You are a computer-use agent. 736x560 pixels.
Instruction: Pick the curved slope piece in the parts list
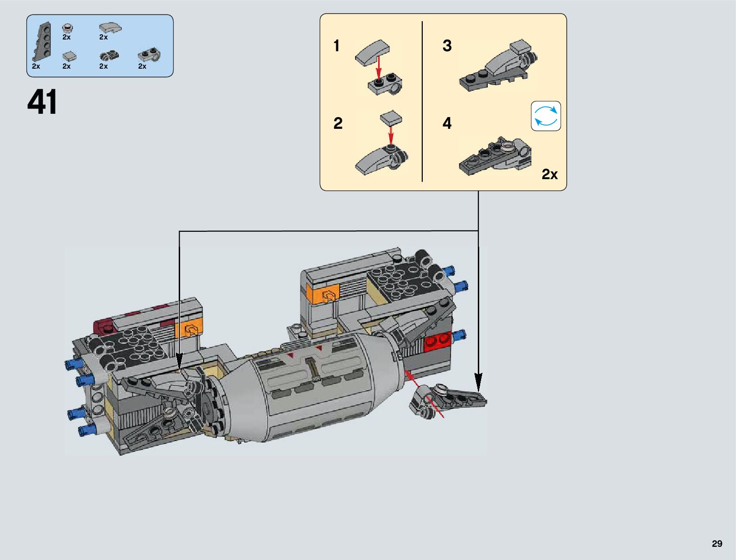click(110, 28)
